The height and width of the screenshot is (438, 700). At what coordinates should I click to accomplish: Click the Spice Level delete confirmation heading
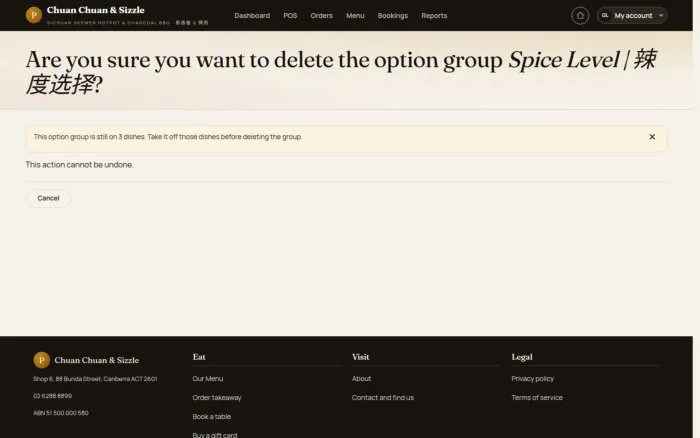coord(341,71)
